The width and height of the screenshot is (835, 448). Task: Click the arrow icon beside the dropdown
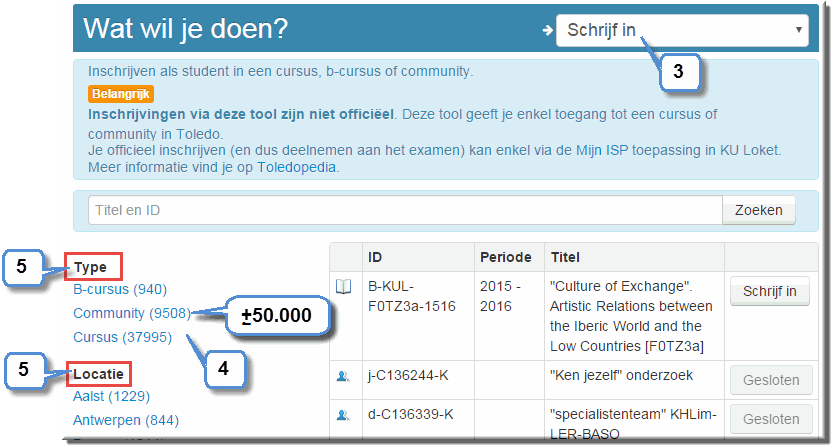[x=547, y=30]
